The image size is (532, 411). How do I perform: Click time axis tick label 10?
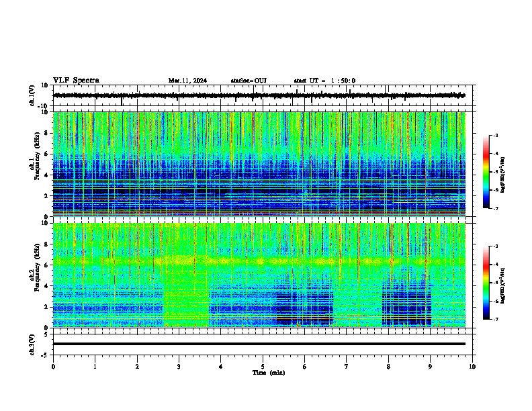coord(472,367)
